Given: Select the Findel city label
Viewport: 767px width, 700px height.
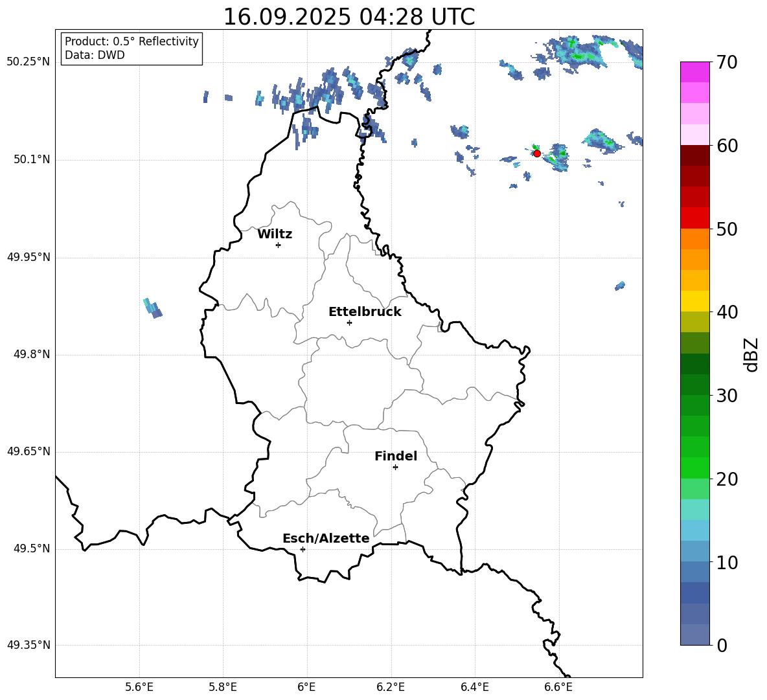Looking at the screenshot, I should [x=396, y=456].
